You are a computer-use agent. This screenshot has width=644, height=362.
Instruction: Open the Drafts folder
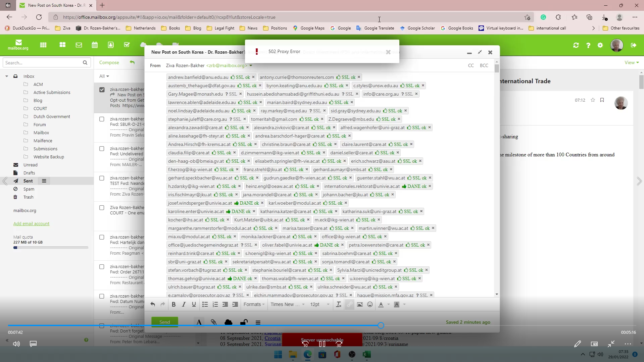[x=29, y=173]
